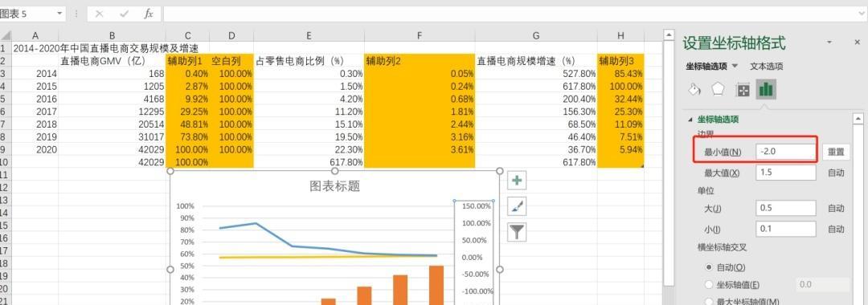Viewport: 868px width, 305px height.
Task: Select column C header
Action: 187,36
